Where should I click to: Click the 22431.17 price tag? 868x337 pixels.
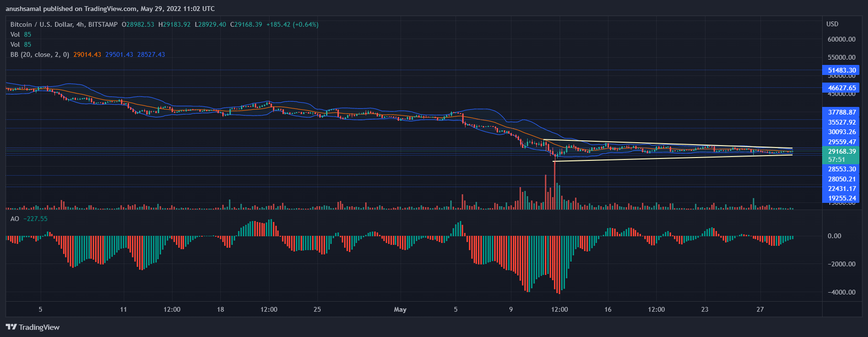coord(841,189)
